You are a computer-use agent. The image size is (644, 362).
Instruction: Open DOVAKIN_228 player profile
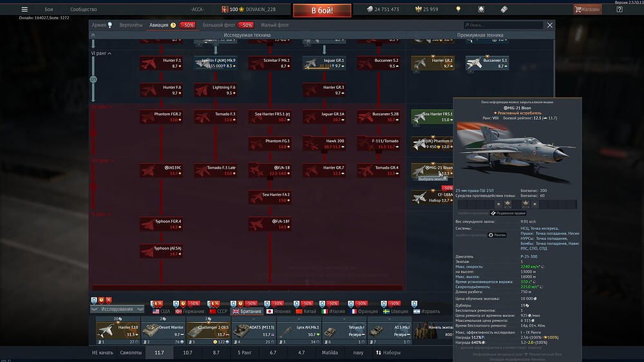coord(261,9)
